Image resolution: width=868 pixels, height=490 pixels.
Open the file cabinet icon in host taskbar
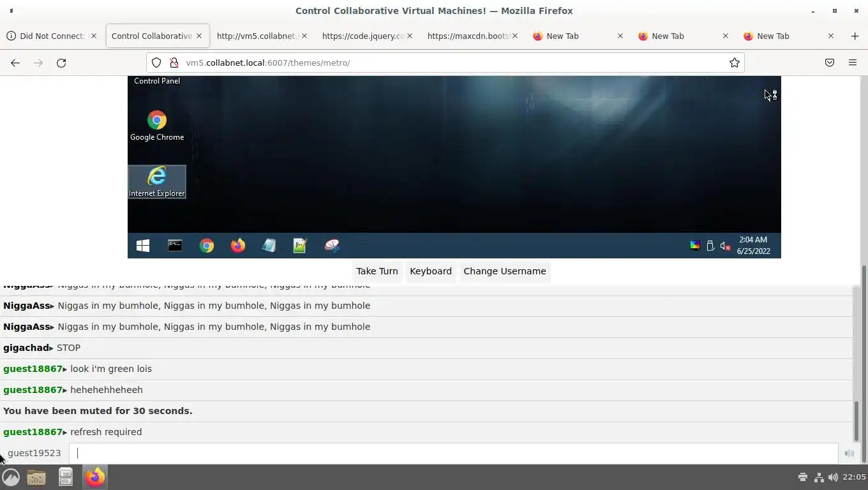[x=65, y=477]
